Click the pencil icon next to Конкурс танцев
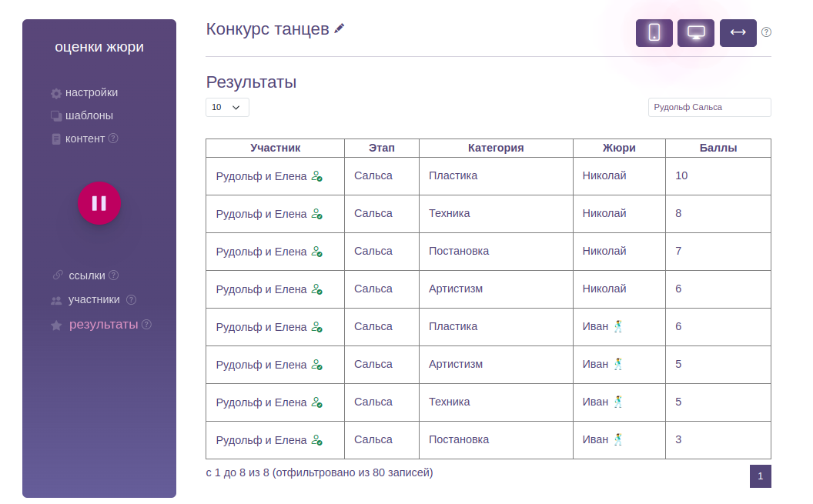The height and width of the screenshot is (504, 813). click(339, 29)
